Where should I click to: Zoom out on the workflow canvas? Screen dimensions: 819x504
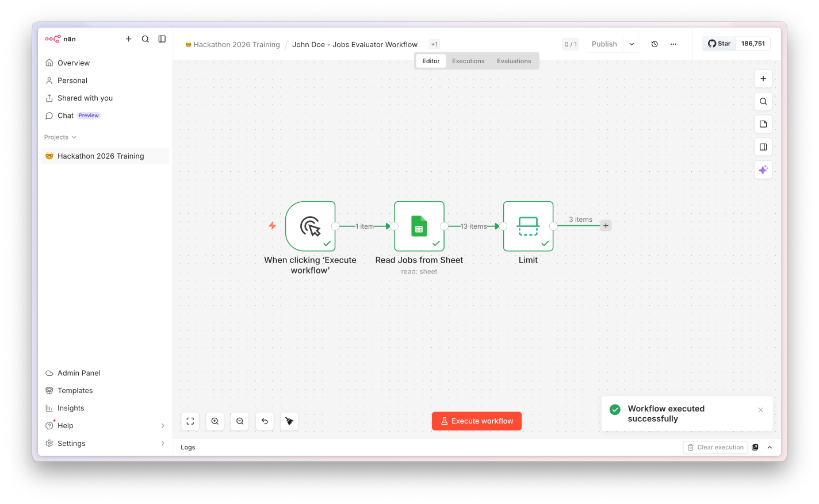(x=240, y=421)
